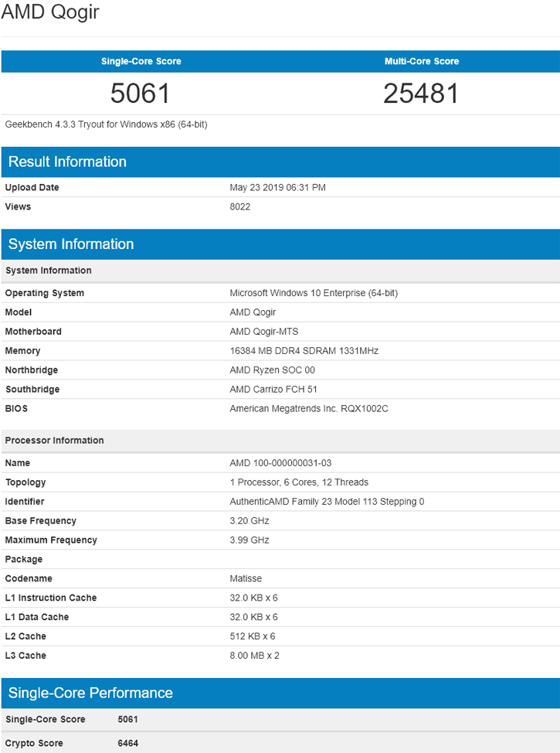Click the Memory label
560x753 pixels.
point(22,350)
